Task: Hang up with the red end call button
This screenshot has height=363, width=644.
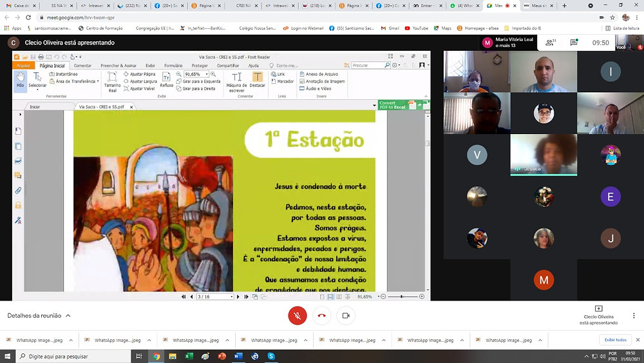Action: [x=321, y=316]
